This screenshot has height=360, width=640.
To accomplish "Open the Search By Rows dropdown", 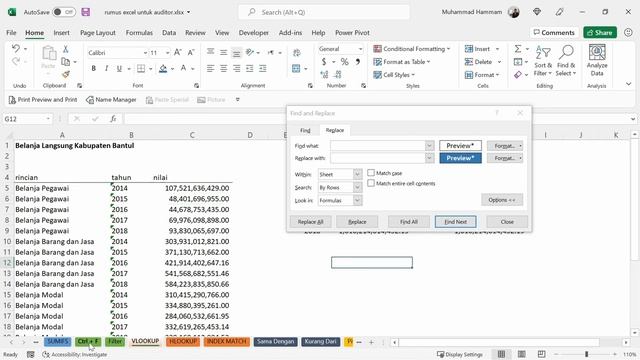I will click(357, 187).
